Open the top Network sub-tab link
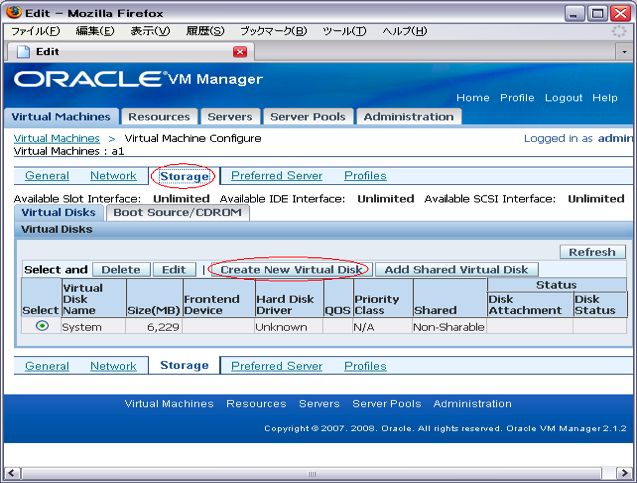 [113, 176]
